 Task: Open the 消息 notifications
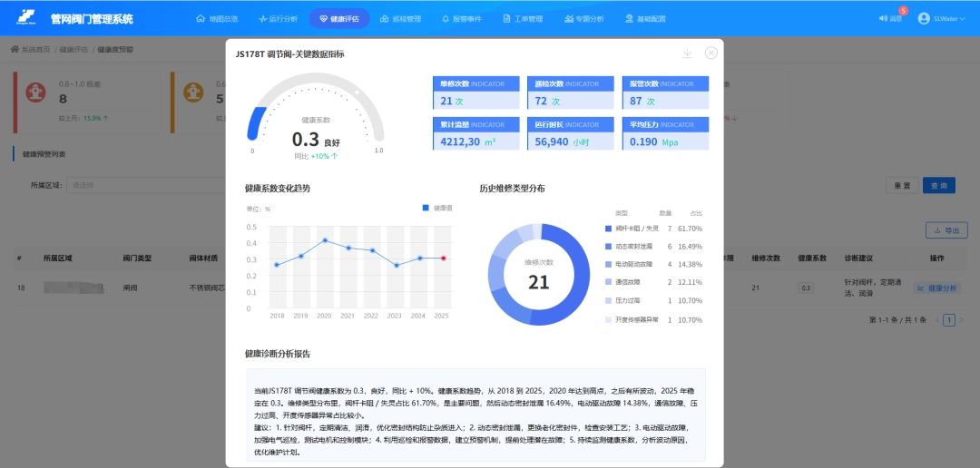tap(891, 19)
